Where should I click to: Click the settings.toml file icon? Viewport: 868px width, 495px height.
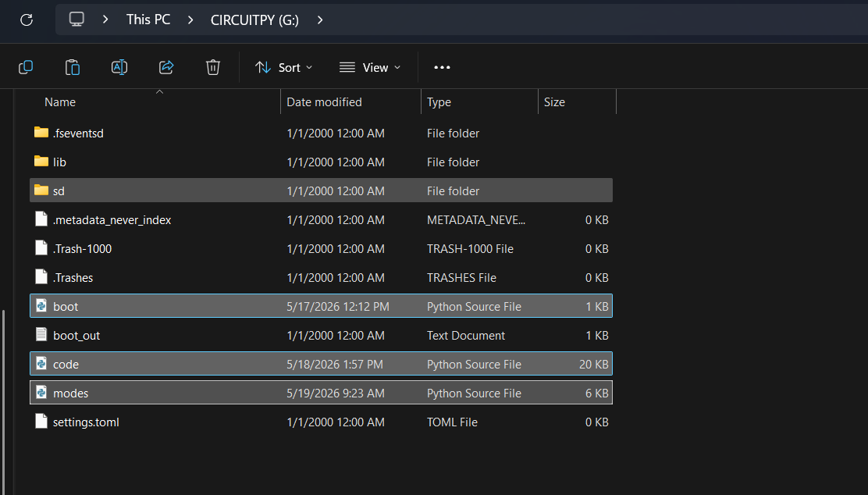tap(41, 421)
